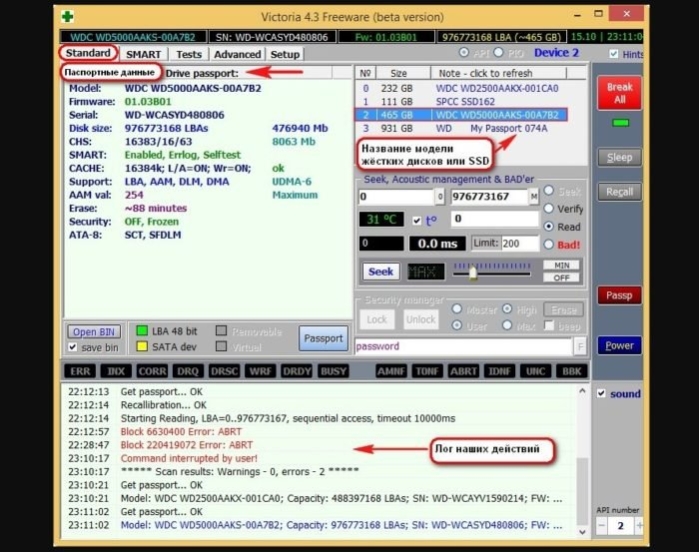Enable the Hints checkbox
The width and height of the screenshot is (699, 552).
(x=614, y=54)
